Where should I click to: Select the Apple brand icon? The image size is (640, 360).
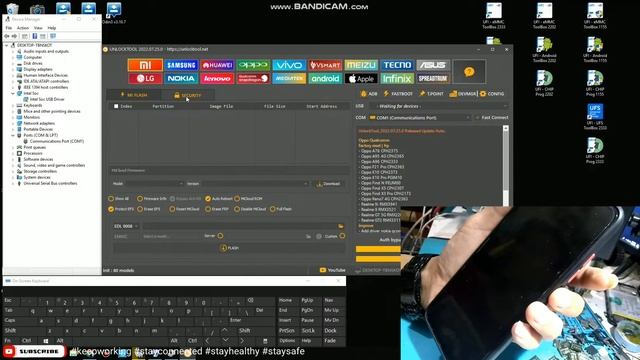tap(361, 78)
